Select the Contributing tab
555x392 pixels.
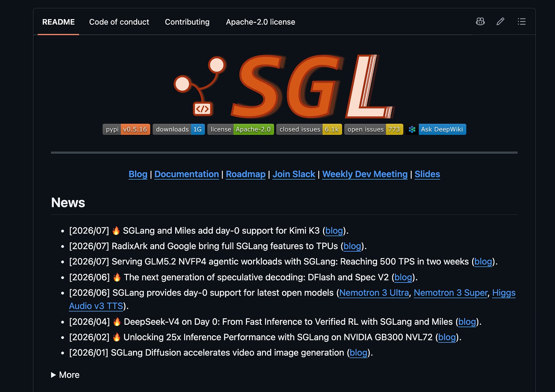pos(187,22)
